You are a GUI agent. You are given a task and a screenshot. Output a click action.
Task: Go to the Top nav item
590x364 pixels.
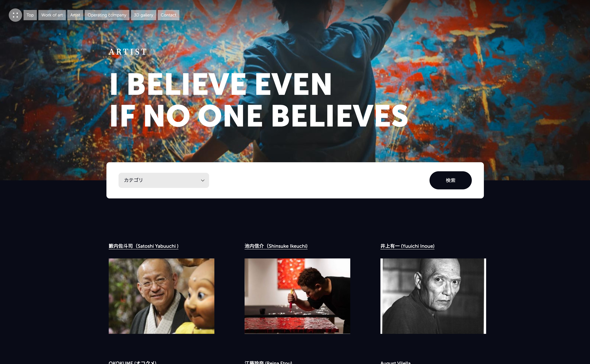point(30,15)
